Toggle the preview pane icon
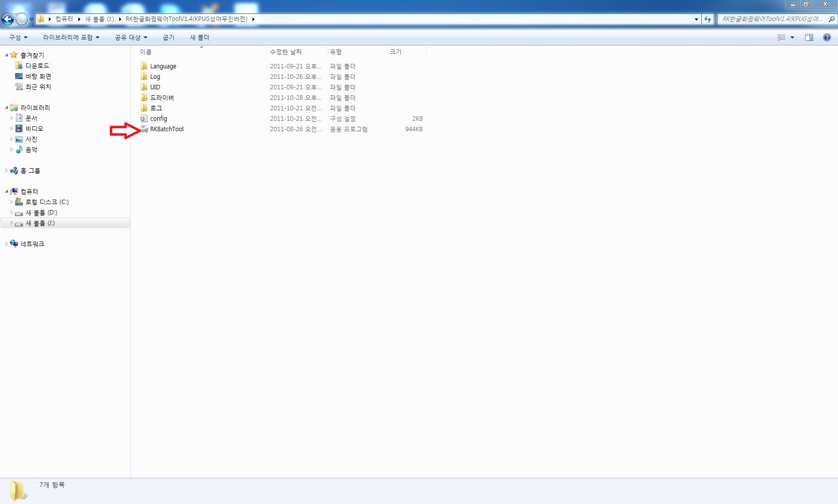Image resolution: width=838 pixels, height=504 pixels. tap(809, 37)
